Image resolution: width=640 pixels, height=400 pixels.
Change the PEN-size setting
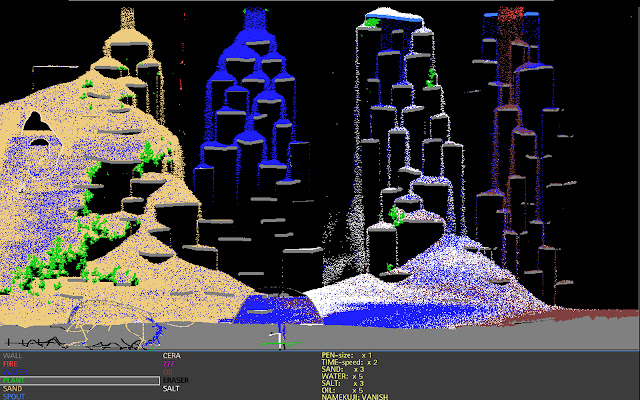[x=346, y=355]
